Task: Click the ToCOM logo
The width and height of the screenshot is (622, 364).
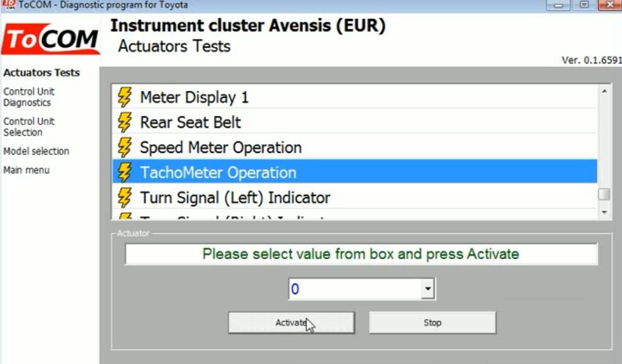Action: click(51, 39)
